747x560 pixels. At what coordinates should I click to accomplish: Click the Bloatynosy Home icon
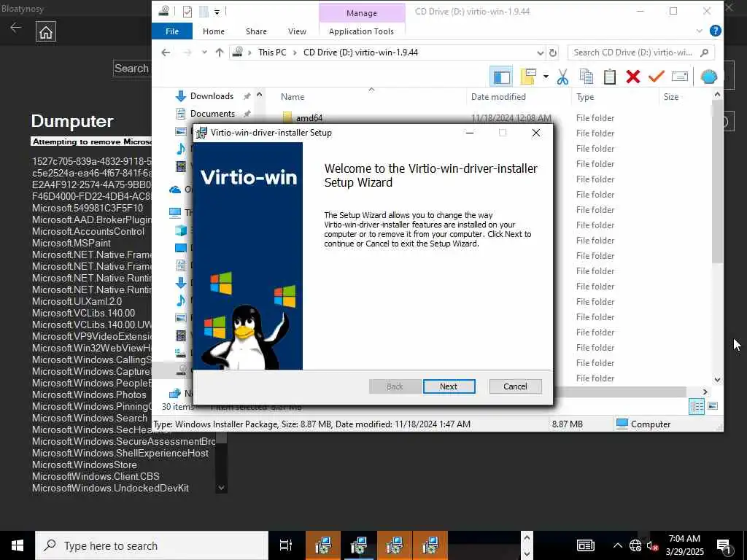46,31
